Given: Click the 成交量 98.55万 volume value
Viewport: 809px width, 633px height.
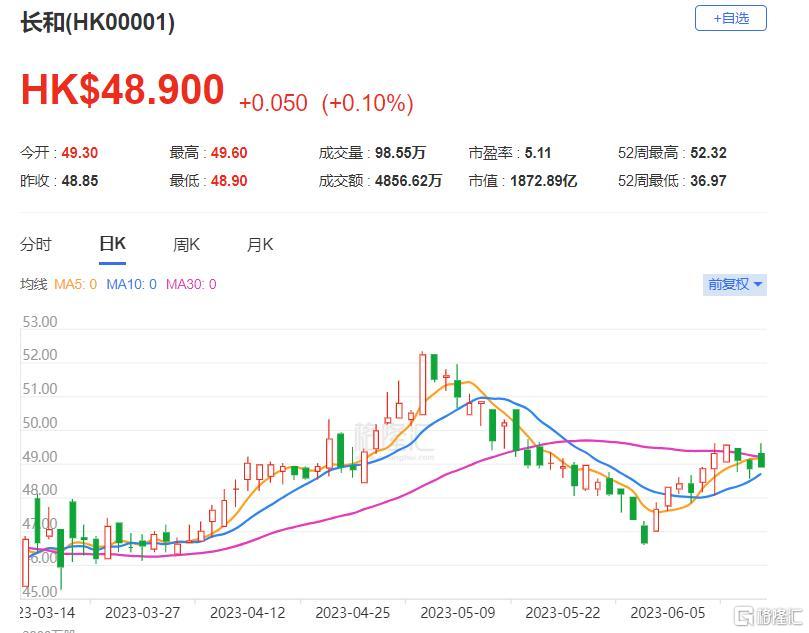Looking at the screenshot, I should click(x=372, y=153).
